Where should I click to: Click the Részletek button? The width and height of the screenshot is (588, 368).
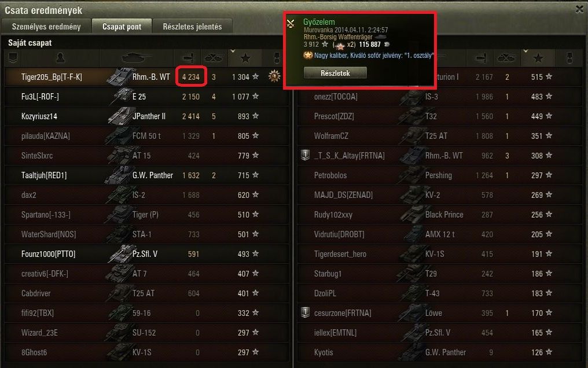[335, 73]
